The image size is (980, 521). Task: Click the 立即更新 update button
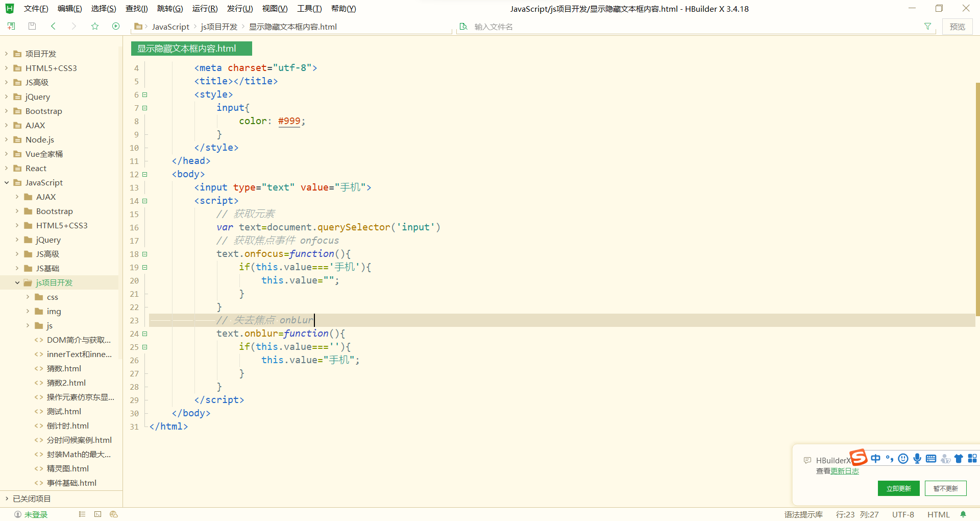pos(898,488)
